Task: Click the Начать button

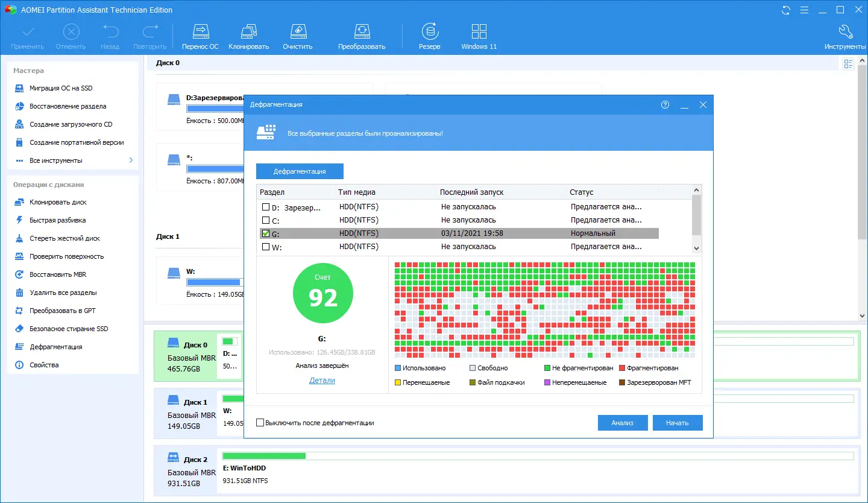Action: [678, 423]
